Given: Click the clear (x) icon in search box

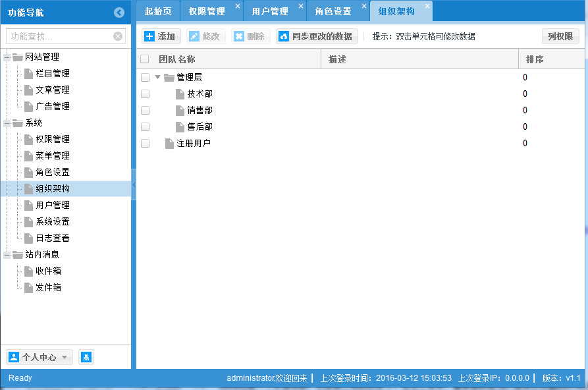Looking at the screenshot, I should [x=117, y=36].
